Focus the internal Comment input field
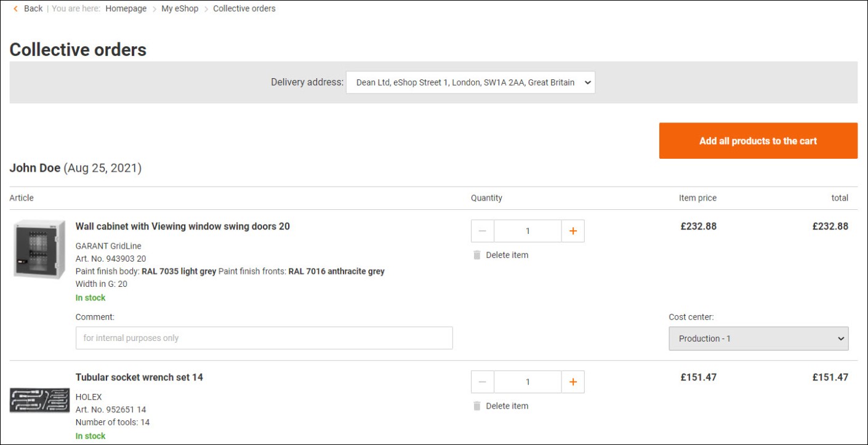 click(264, 338)
